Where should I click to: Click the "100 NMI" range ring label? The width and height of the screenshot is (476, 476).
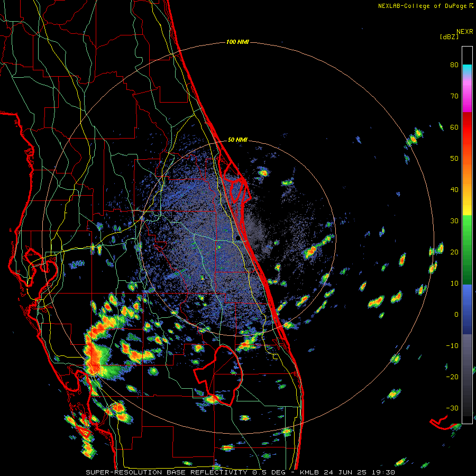coord(237,42)
